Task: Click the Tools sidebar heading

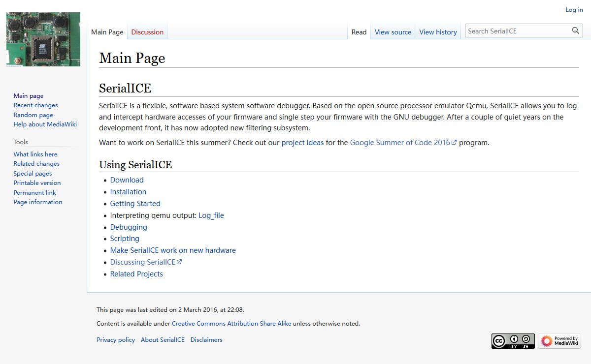Action: point(21,142)
